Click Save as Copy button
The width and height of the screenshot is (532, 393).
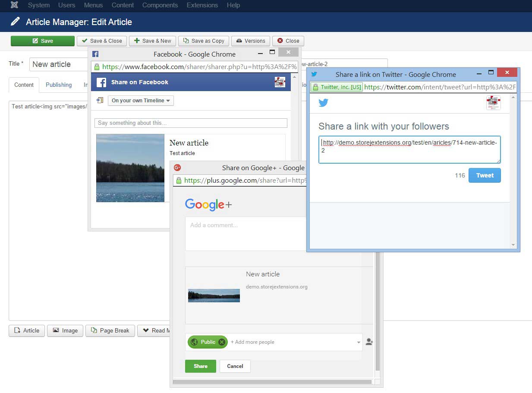[204, 41]
